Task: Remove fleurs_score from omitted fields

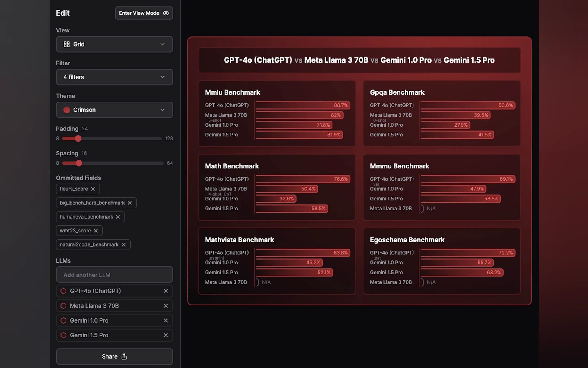Action: (93, 189)
